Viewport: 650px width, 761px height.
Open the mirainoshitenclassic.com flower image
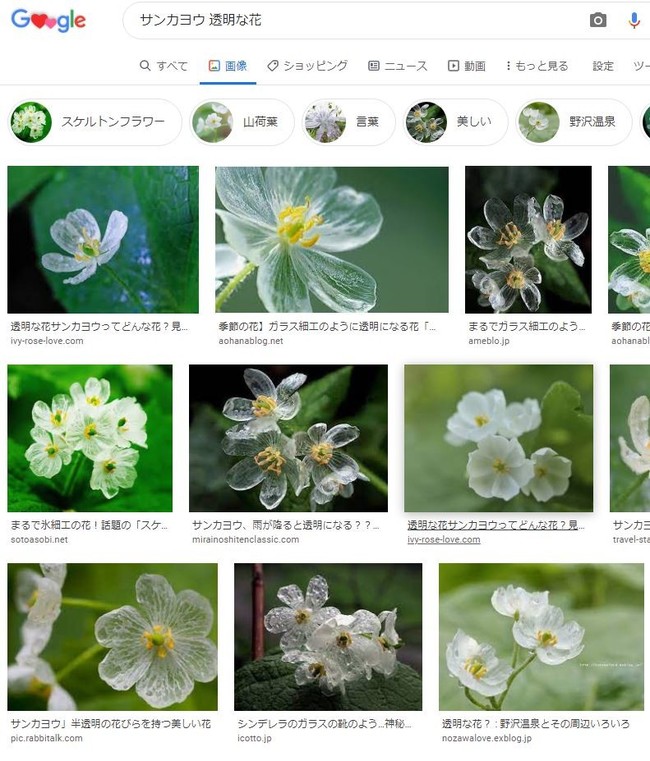click(x=288, y=438)
